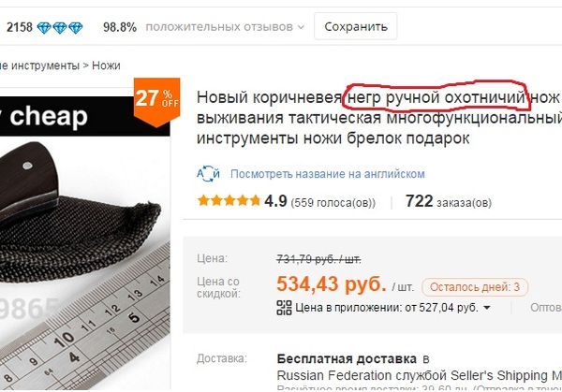Click the knife product image
Image resolution: width=562 pixels, height=392 pixels.
85,262
